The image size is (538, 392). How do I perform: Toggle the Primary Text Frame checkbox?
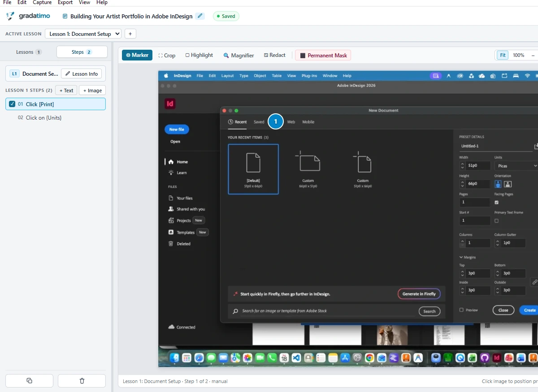pos(496,221)
